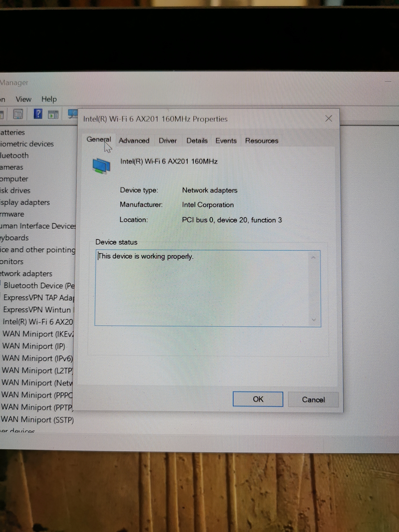Select ExpressVPN TAP Adapter entry
This screenshot has height=532, width=399.
tap(39, 298)
